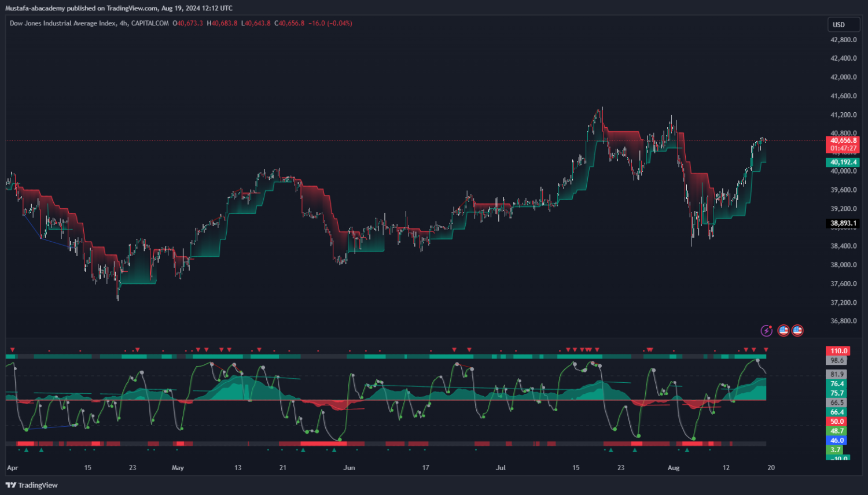Click the Aug label on time axis
868x495 pixels.
[x=674, y=468]
